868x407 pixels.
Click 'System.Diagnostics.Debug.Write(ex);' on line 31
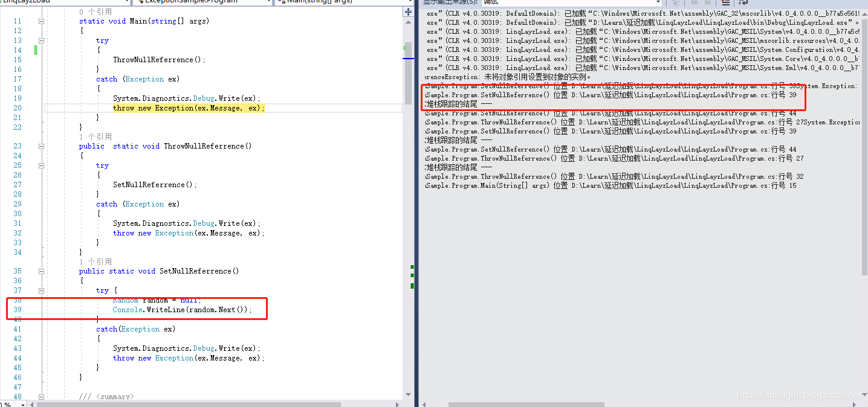point(187,223)
